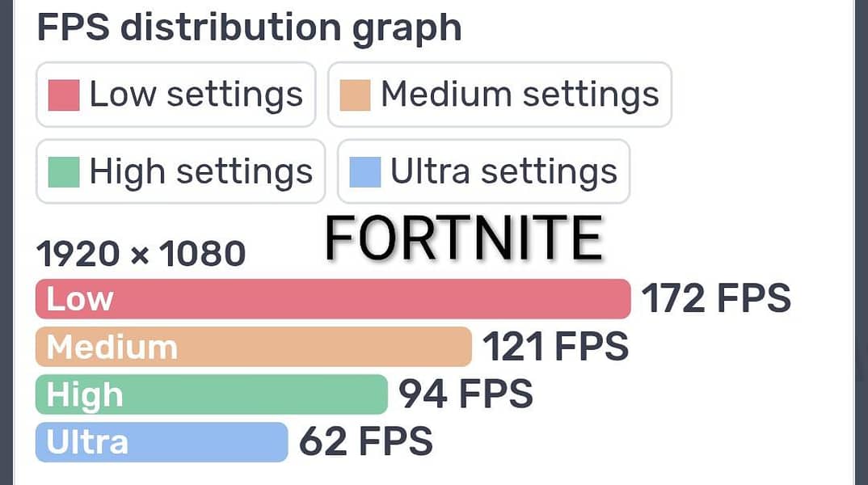Viewport: 868px width, 485px height.
Task: Click the red Low settings color swatch
Action: [64, 95]
